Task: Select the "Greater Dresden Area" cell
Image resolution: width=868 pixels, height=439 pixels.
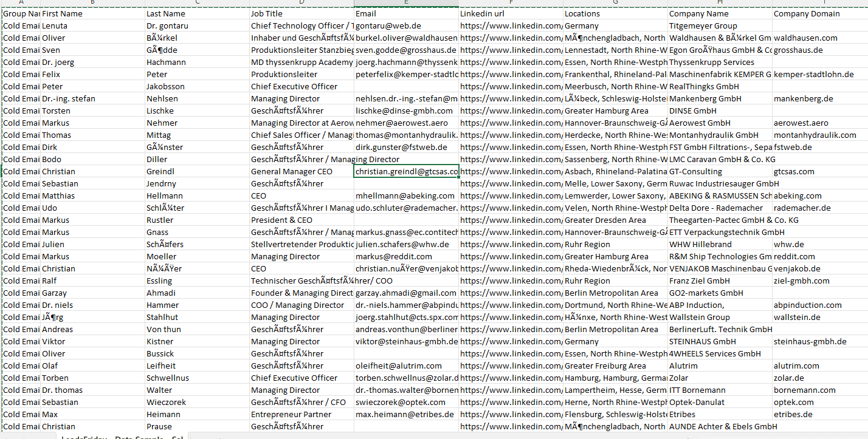Action: click(615, 220)
